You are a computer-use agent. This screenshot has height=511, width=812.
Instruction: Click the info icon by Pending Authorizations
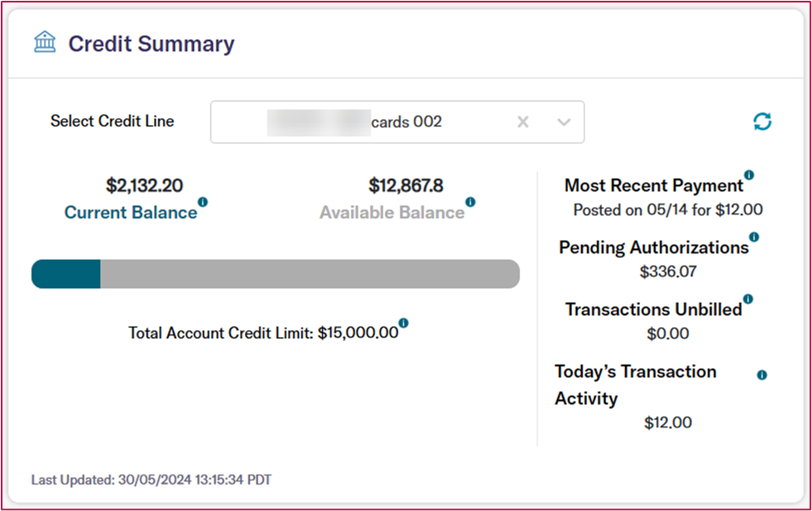tap(753, 237)
